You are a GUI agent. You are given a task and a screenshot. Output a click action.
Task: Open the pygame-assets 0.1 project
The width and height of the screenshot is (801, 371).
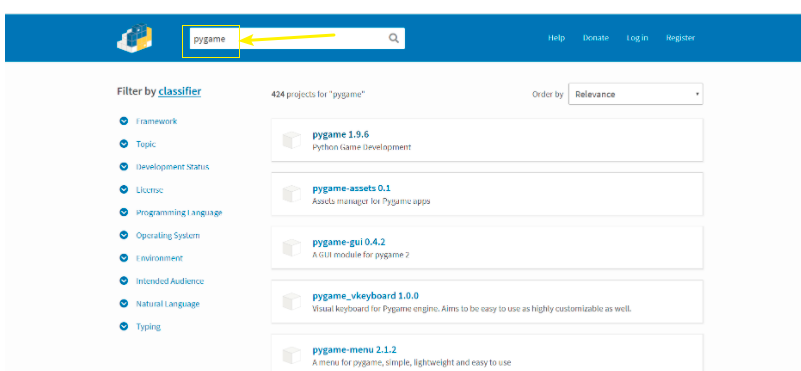tap(351, 188)
